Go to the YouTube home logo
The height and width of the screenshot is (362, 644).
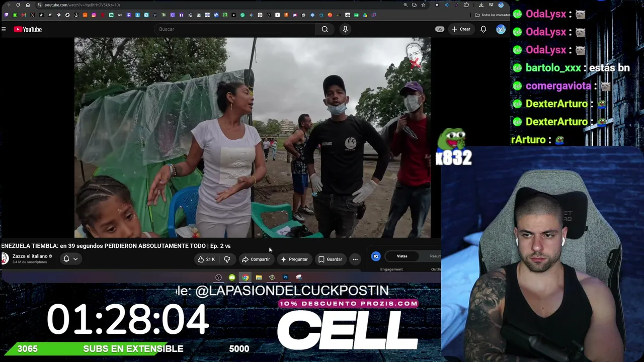[x=28, y=29]
